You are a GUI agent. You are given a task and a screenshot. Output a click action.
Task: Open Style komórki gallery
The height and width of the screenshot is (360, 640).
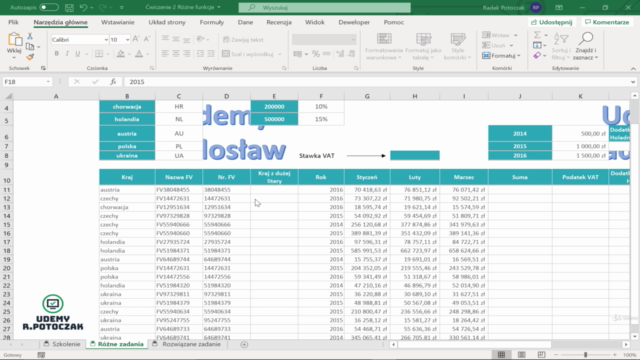[458, 47]
